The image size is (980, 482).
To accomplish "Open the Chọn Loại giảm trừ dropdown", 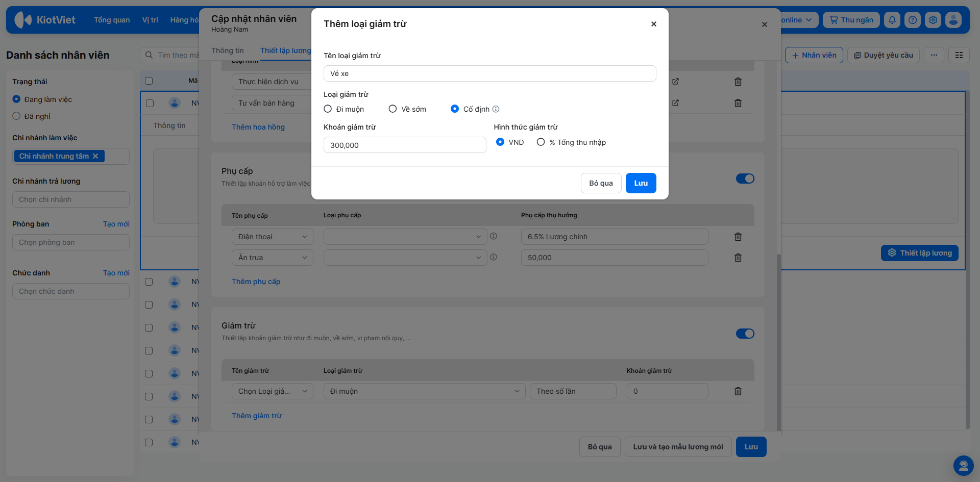I will [x=273, y=391].
